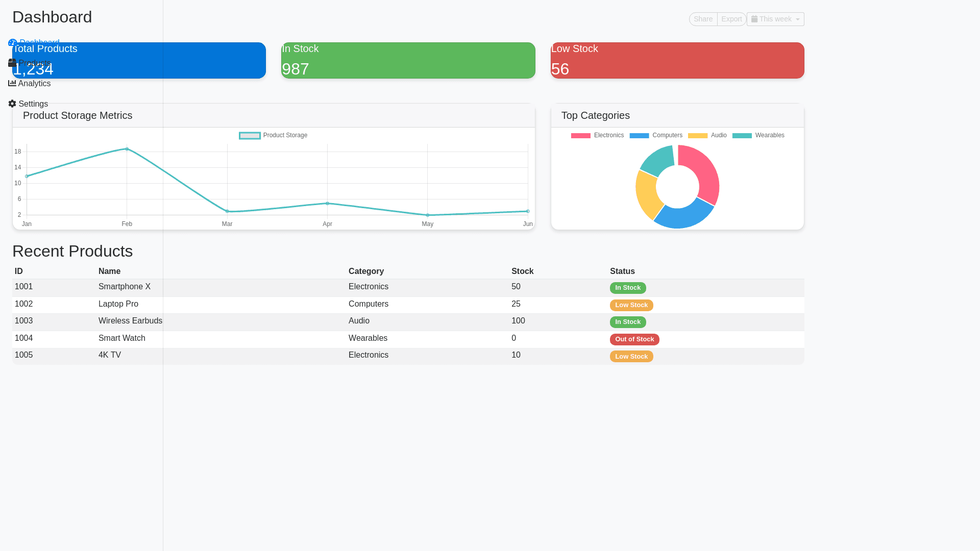Click the Out of Stock badge
The image size is (980, 551).
click(x=634, y=339)
